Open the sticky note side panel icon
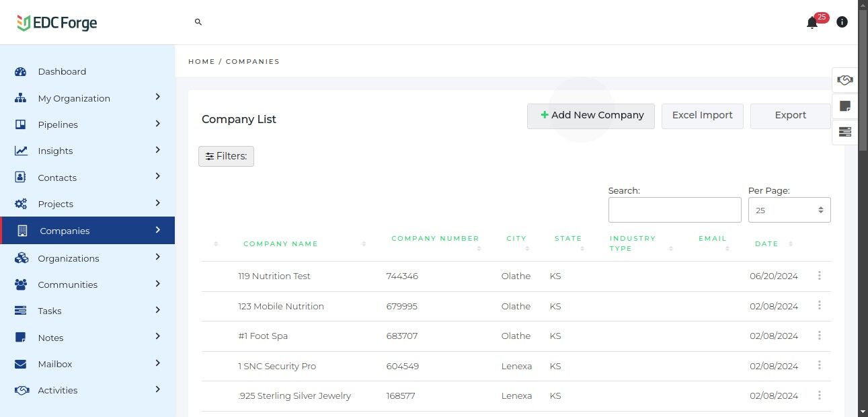 point(845,106)
